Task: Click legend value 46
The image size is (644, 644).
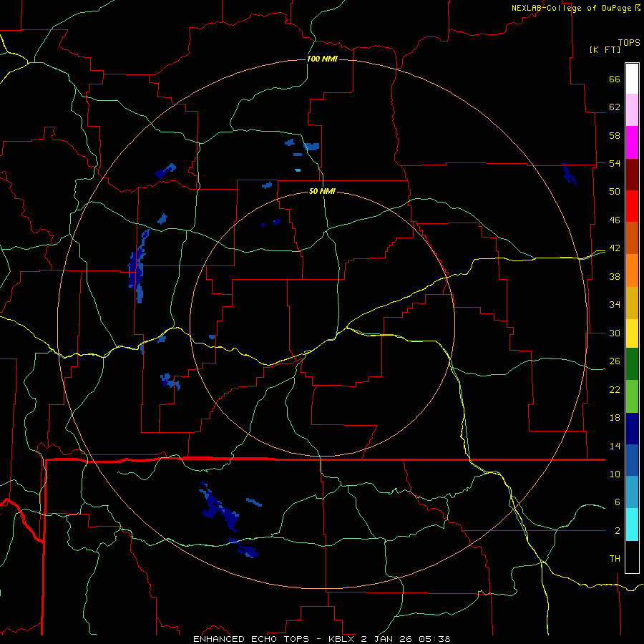Action: click(x=615, y=220)
